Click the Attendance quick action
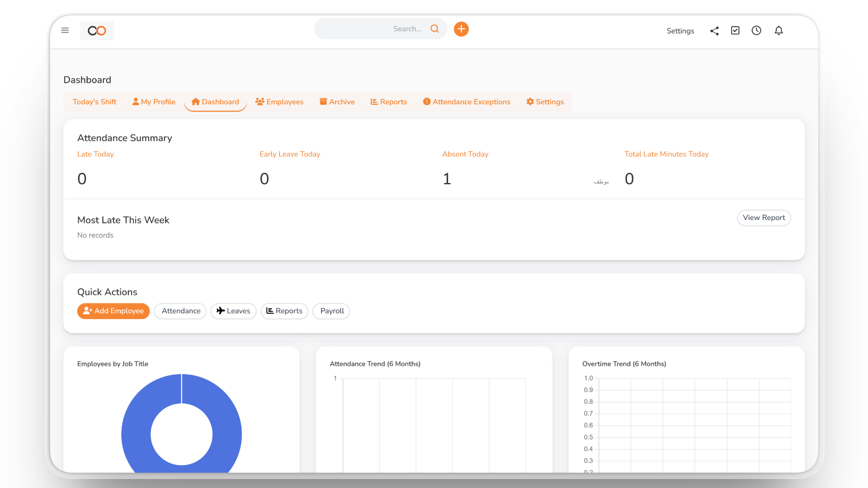 click(180, 311)
